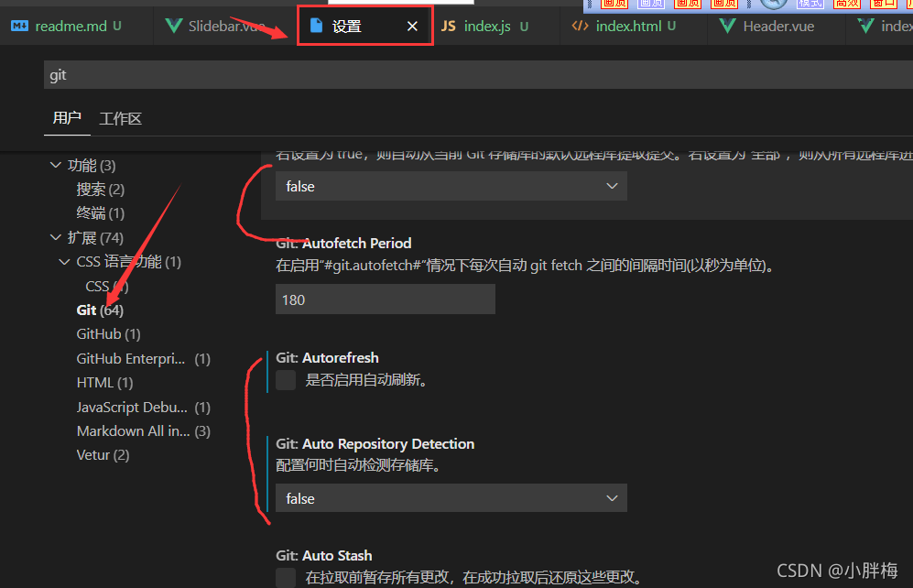Switch to the Slidebar.vue tab
The image size is (913, 588).
click(x=226, y=27)
